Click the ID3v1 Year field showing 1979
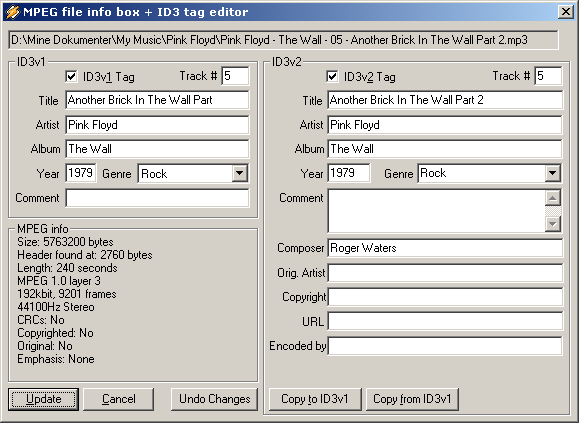Screen dimensions: 579x423 (81, 173)
